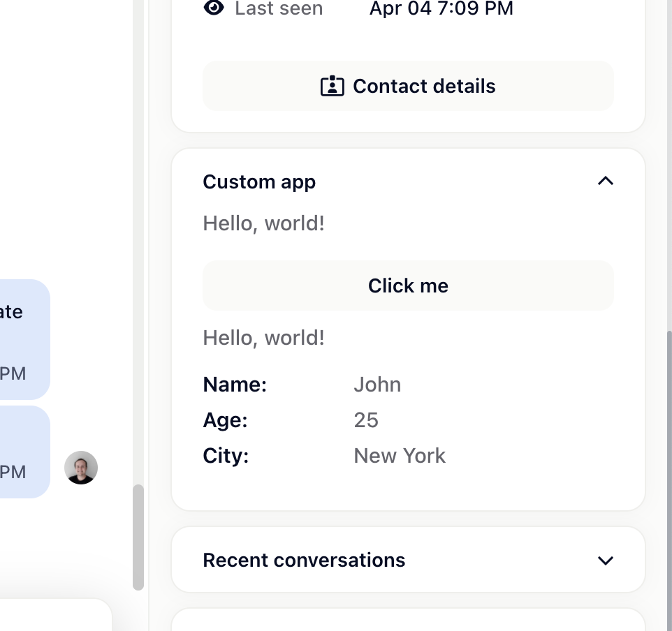
Task: Click the Name: field label
Action: [235, 385]
